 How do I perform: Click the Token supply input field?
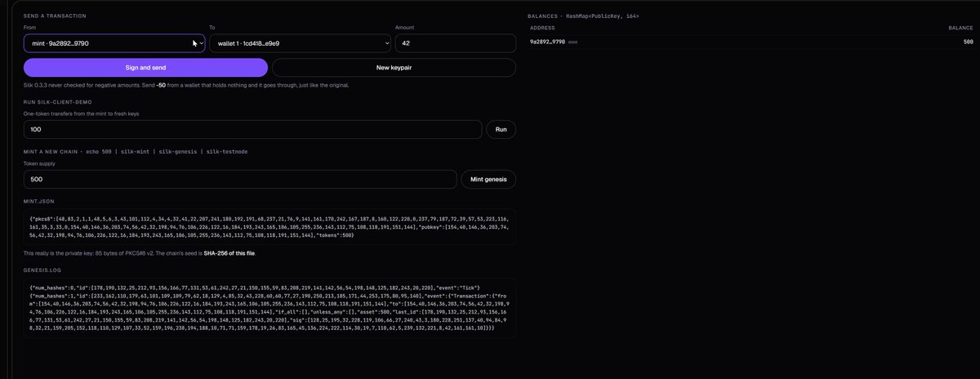[x=240, y=179]
